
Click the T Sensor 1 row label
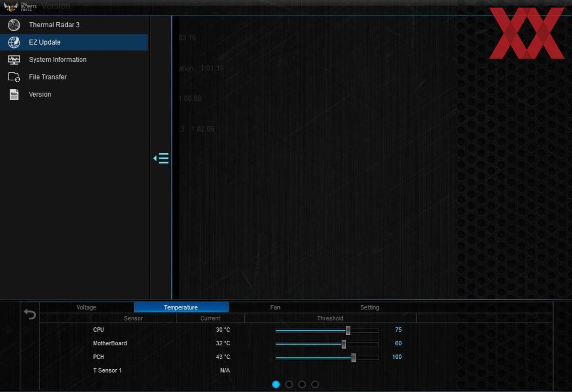click(107, 370)
